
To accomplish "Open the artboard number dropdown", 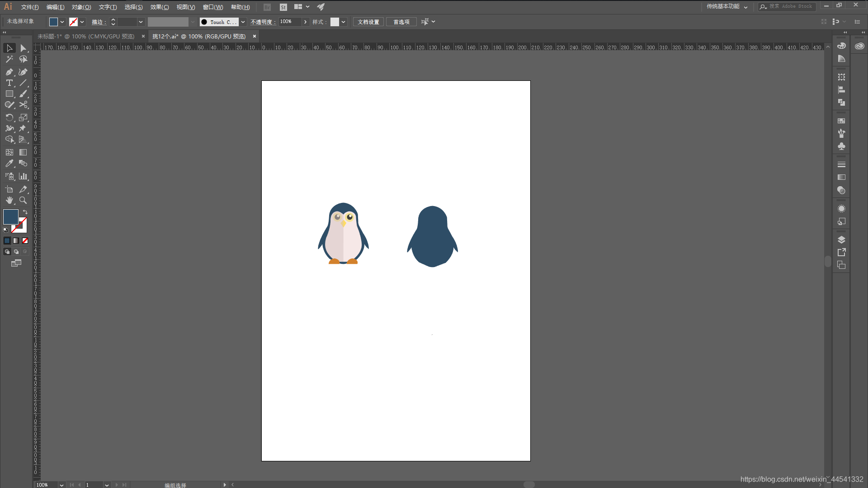I will (x=107, y=485).
